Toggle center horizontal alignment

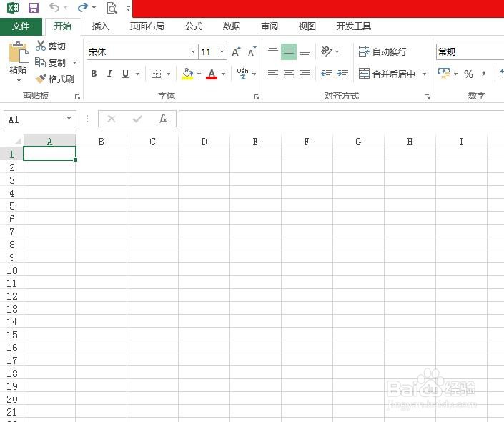click(289, 74)
